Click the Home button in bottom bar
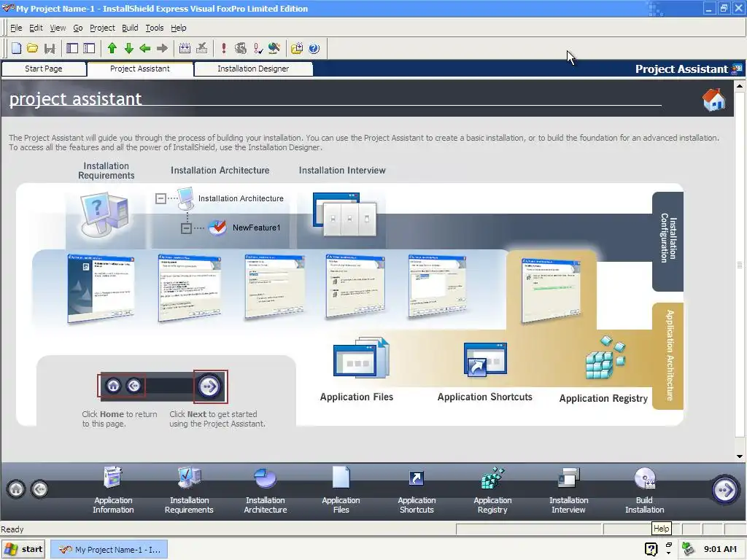The width and height of the screenshot is (747, 560). tap(16, 489)
